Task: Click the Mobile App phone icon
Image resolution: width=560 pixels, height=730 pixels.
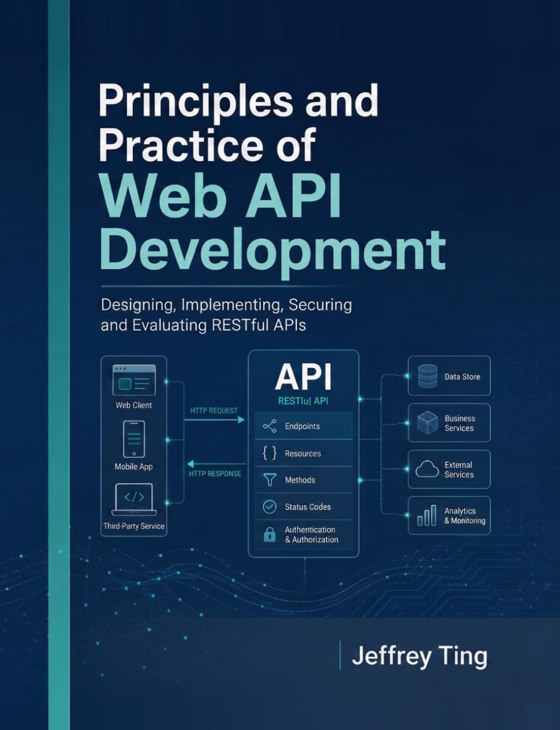Action: 134,439
